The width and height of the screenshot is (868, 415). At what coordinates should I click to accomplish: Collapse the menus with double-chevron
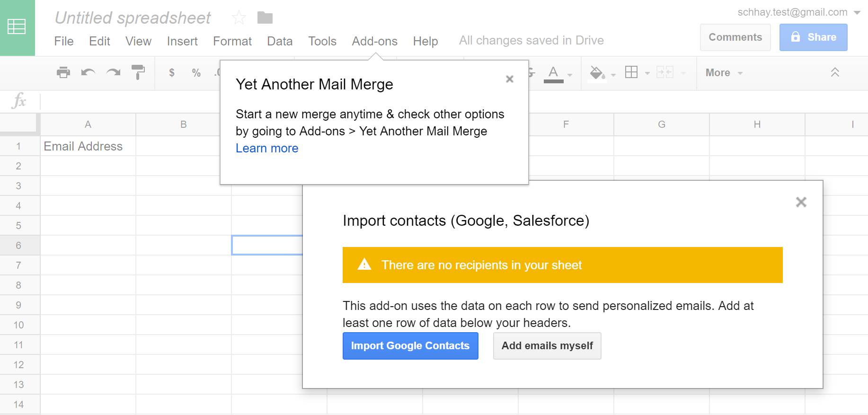click(x=835, y=72)
